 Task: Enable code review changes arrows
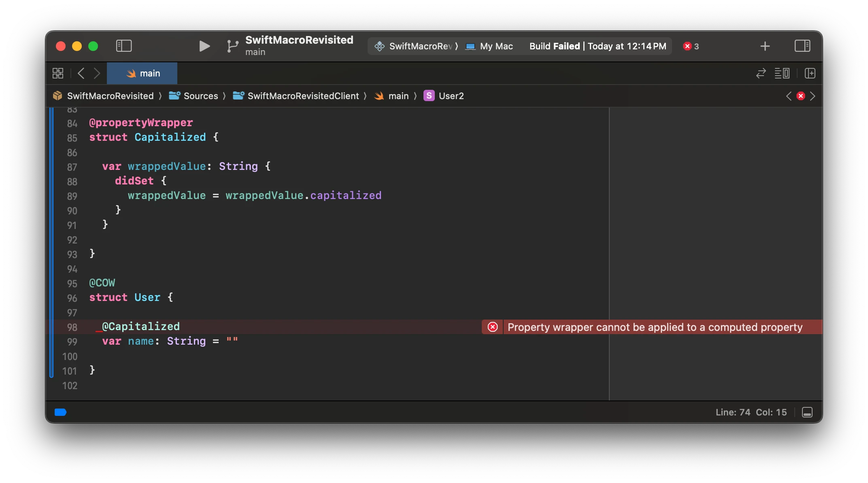coord(761,73)
